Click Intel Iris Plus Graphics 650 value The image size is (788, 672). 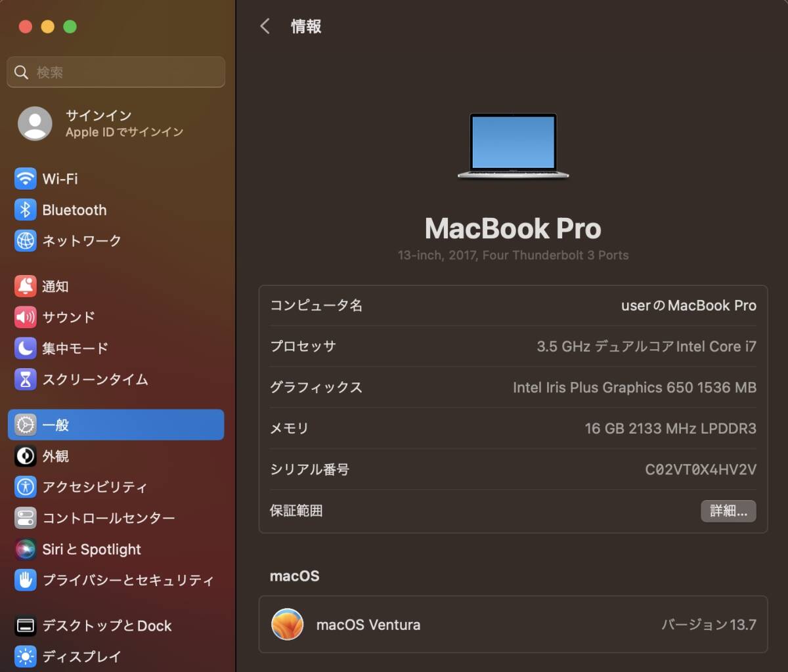tap(634, 388)
